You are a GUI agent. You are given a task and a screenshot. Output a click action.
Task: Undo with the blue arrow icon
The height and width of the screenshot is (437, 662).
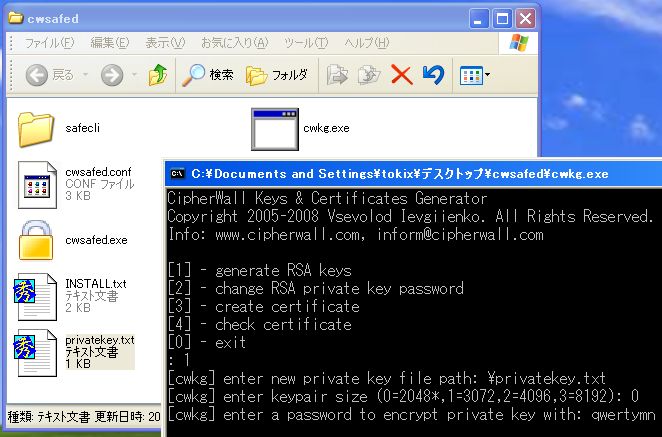[433, 75]
